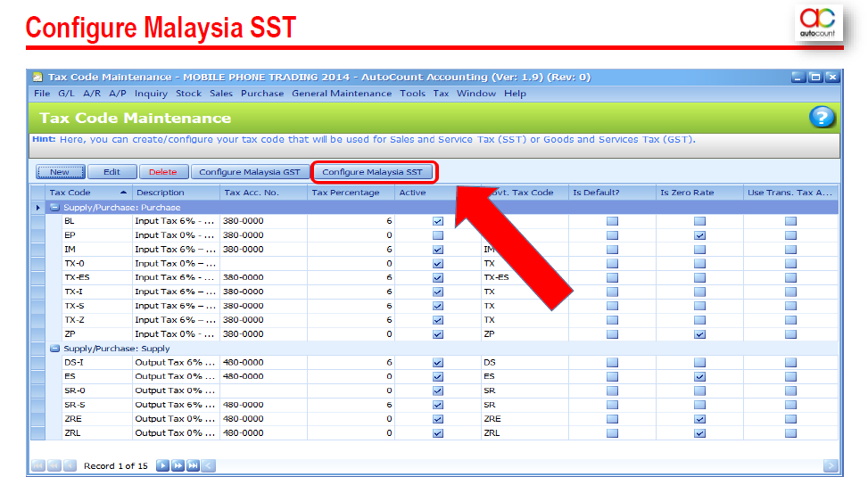Click the TX-Z tax code cell
This screenshot has height=485, width=868.
[x=97, y=320]
